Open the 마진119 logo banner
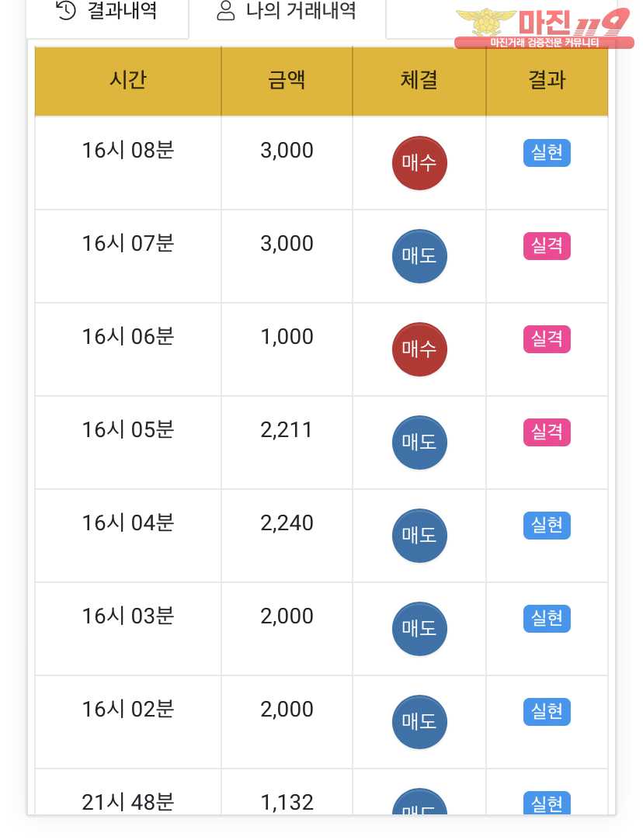 click(544, 29)
